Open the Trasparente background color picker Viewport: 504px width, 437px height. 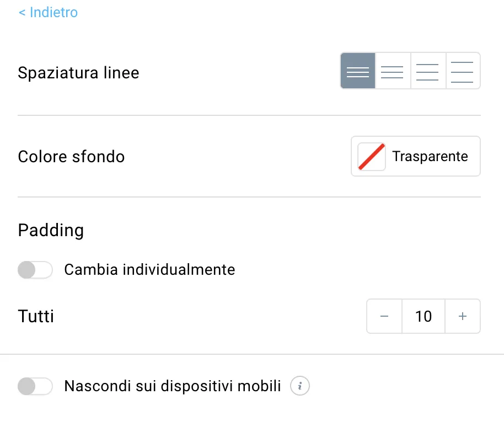[416, 156]
